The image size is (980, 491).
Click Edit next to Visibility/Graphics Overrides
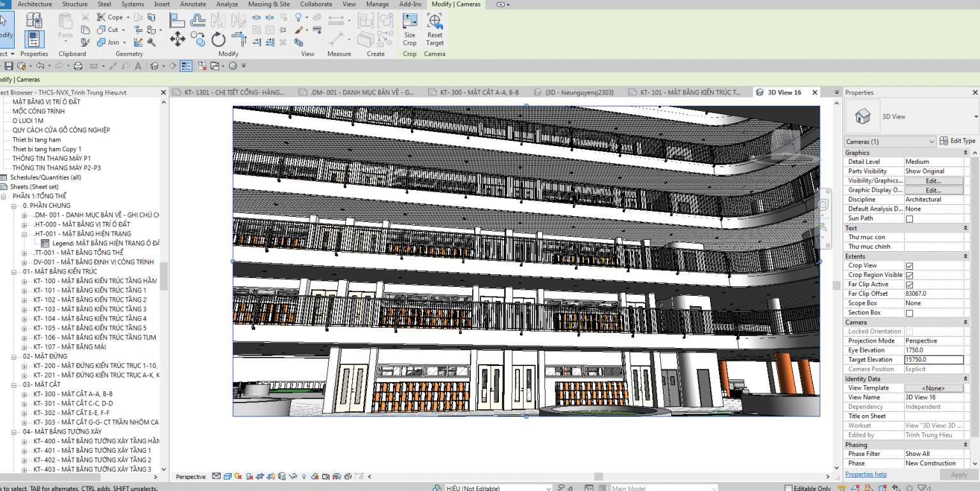point(934,180)
